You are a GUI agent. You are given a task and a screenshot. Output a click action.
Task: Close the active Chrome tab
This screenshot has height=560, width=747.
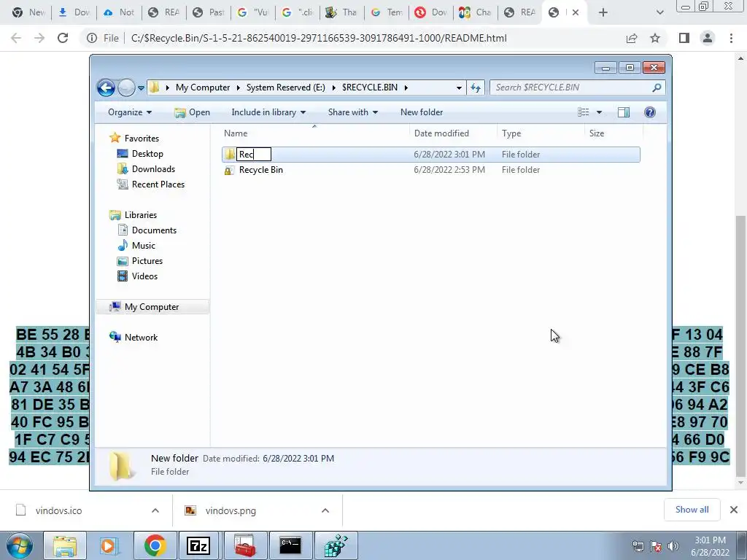[576, 13]
